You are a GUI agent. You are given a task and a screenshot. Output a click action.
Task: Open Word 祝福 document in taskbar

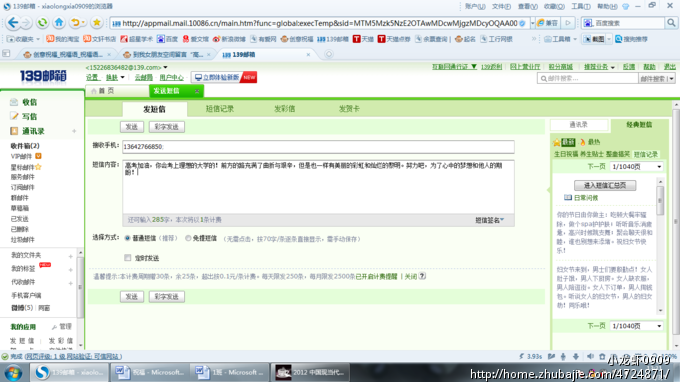tap(150, 372)
